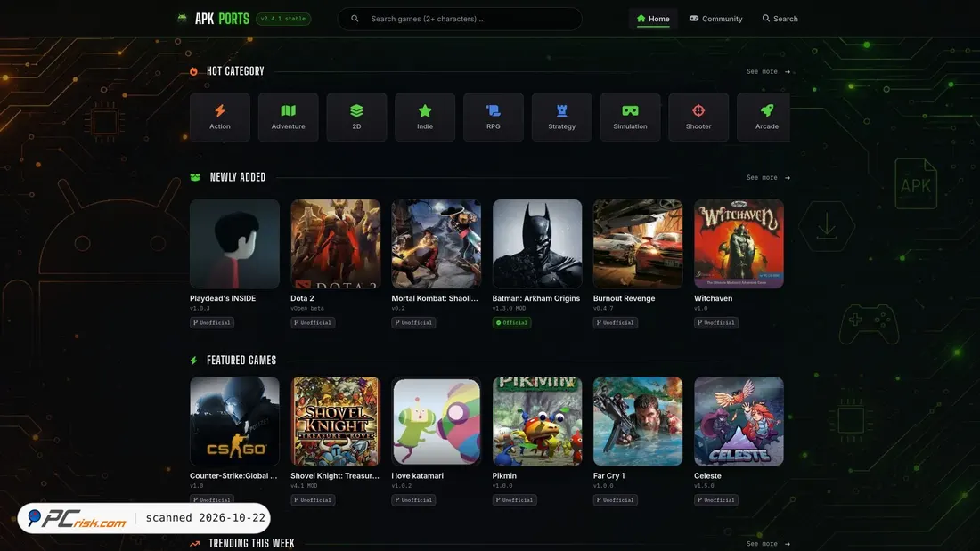Click the v1.3.0 MOD version under Batman
980x551 pixels.
pos(510,309)
